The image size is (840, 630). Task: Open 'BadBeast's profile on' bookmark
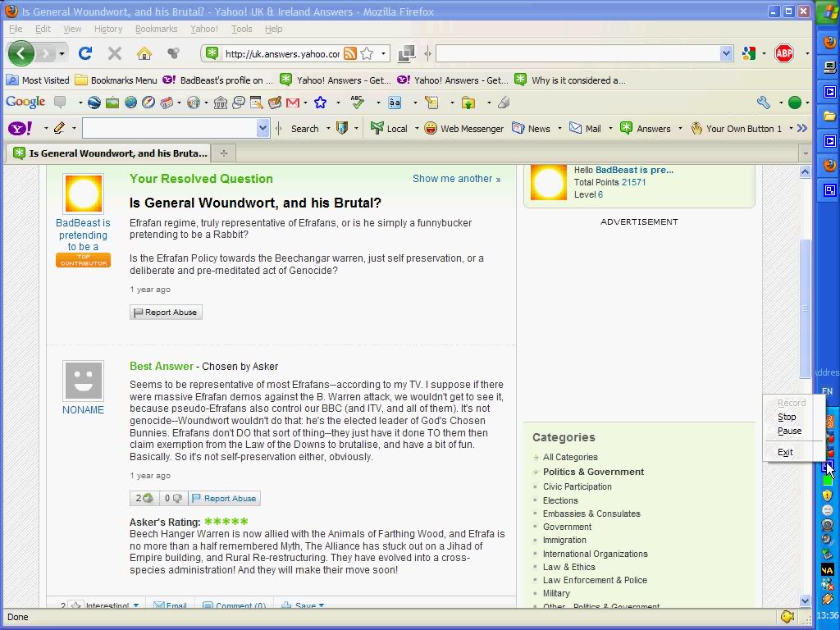click(x=217, y=80)
